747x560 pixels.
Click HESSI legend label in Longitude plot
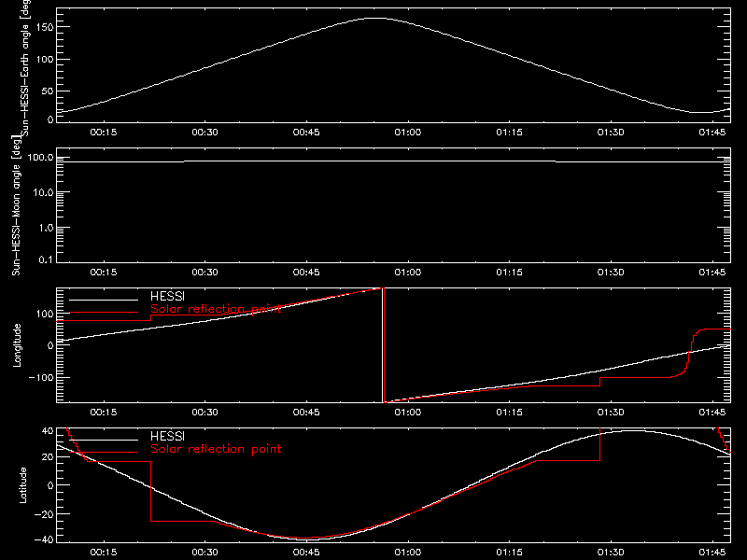(167, 297)
